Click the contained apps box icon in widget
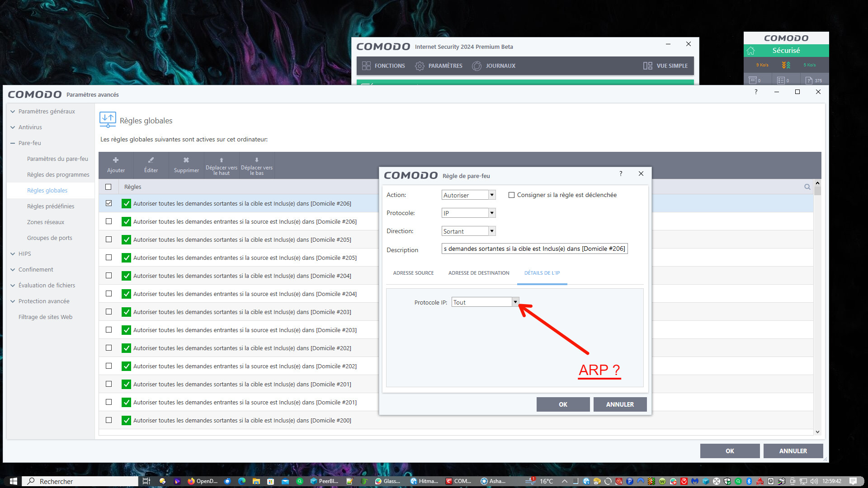Image resolution: width=868 pixels, height=488 pixels. click(x=753, y=80)
